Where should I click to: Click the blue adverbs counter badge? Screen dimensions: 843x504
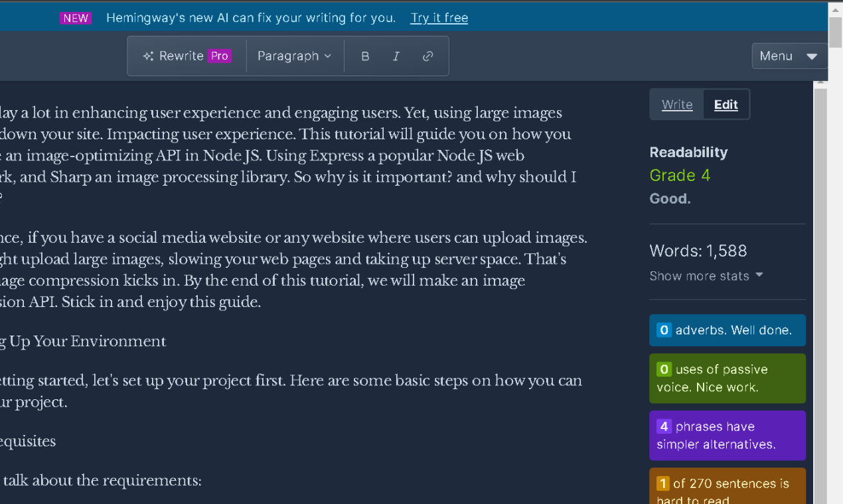727,330
